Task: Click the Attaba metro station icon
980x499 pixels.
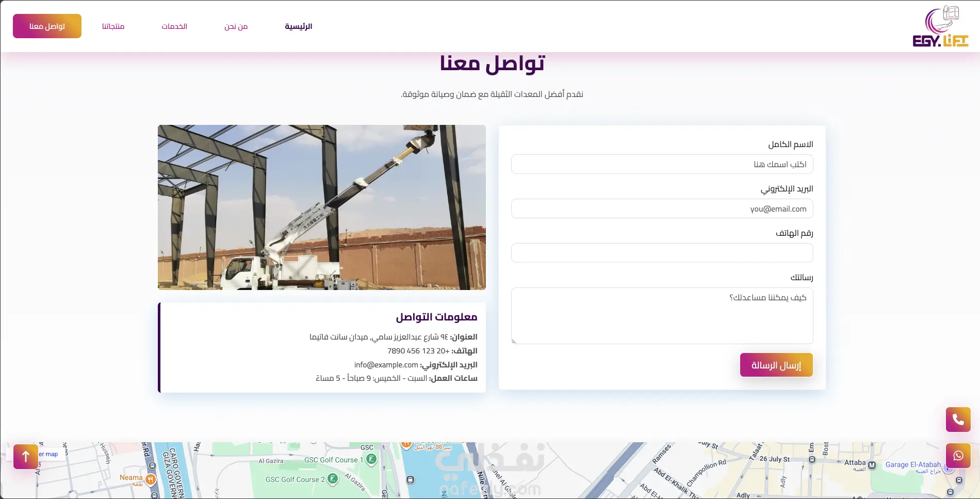Action: [x=872, y=465]
